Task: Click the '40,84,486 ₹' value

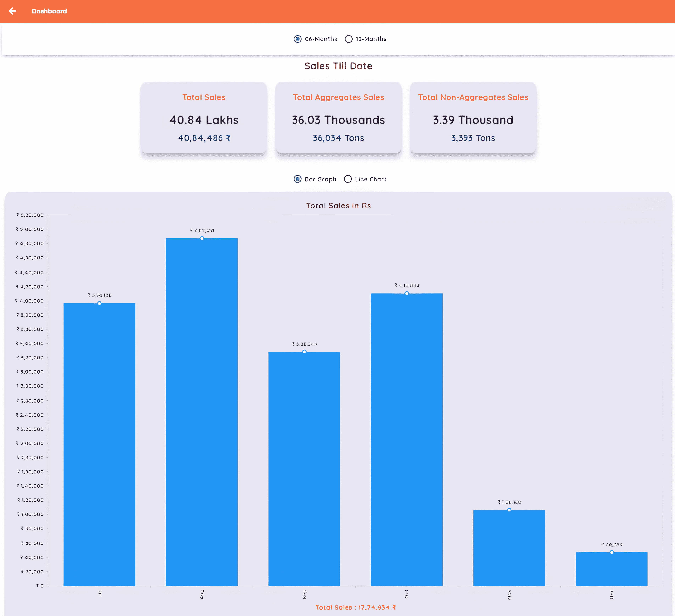Action: 204,138
